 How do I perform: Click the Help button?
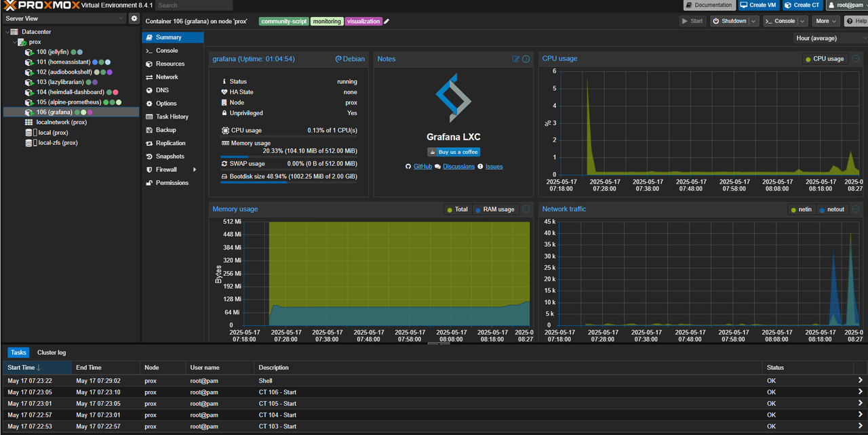pos(856,21)
